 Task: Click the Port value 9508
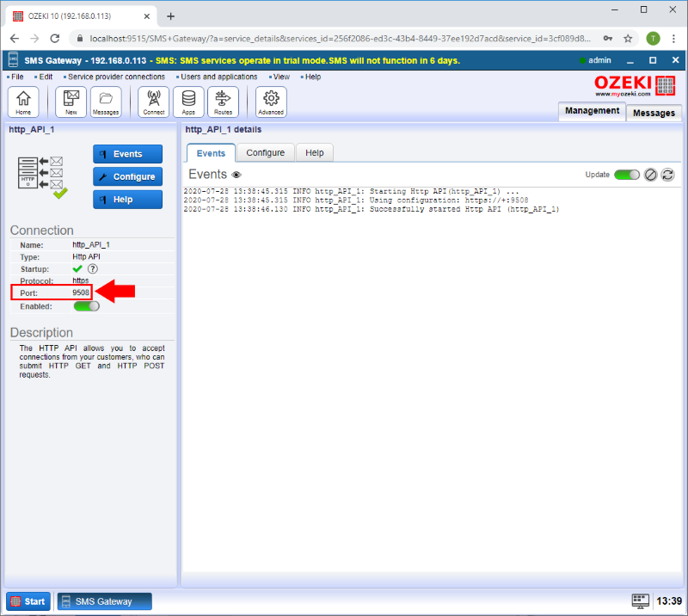click(x=81, y=293)
